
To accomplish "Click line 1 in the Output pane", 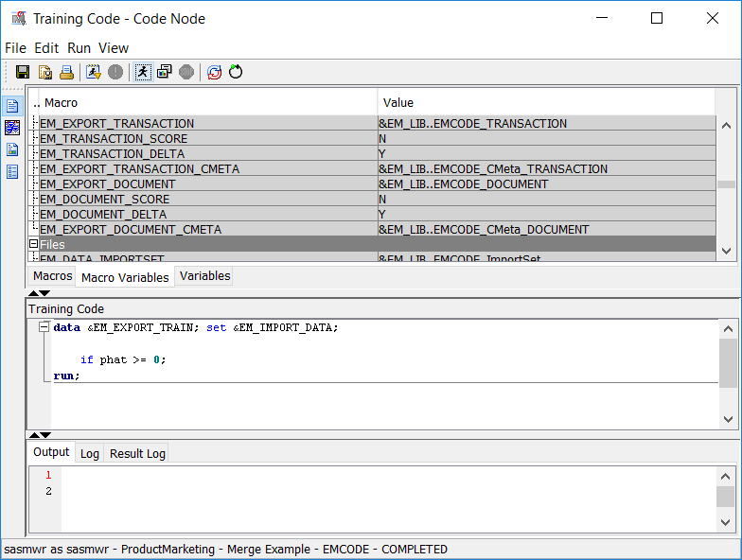I will (x=48, y=475).
